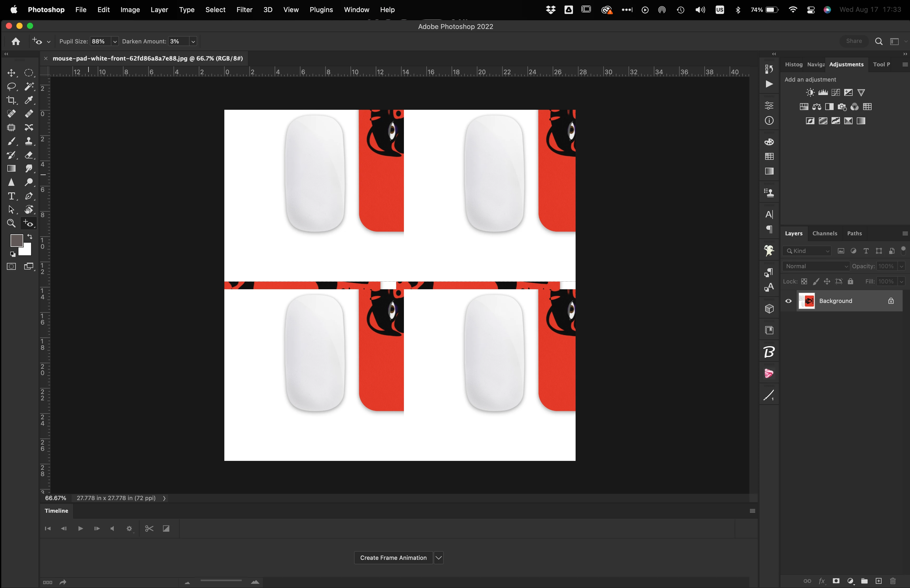Select the Magic Wand tool
Screen dimensions: 910x588
pyautogui.click(x=29, y=86)
